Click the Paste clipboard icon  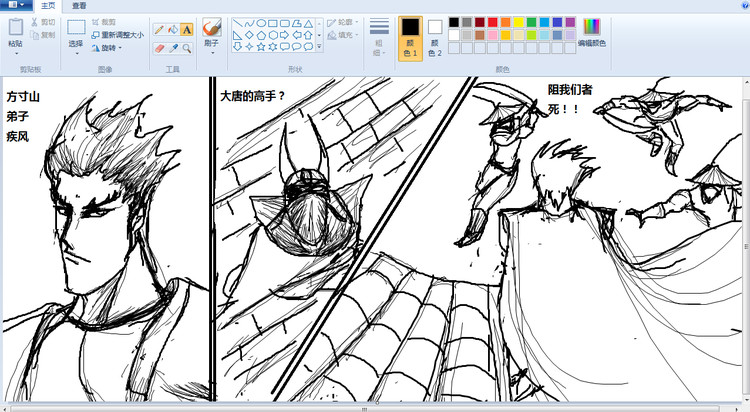15,27
